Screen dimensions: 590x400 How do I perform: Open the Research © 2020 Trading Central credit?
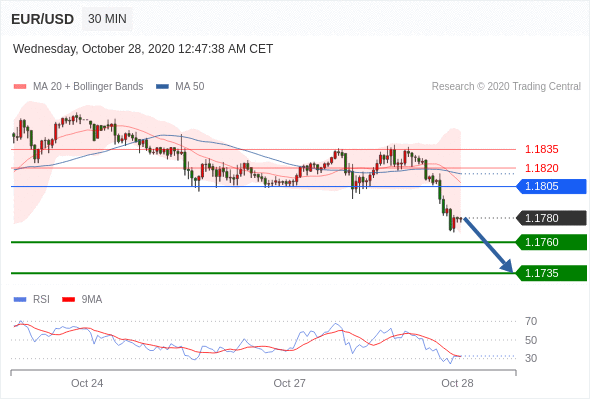506,87
